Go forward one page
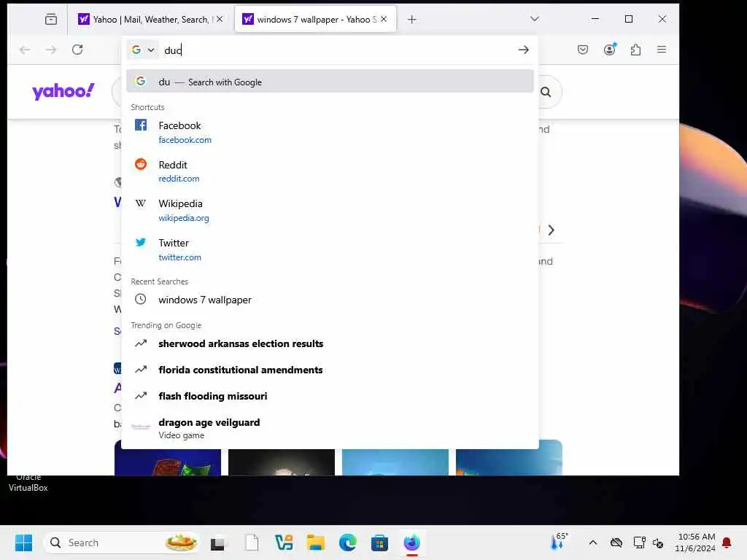 tap(51, 50)
